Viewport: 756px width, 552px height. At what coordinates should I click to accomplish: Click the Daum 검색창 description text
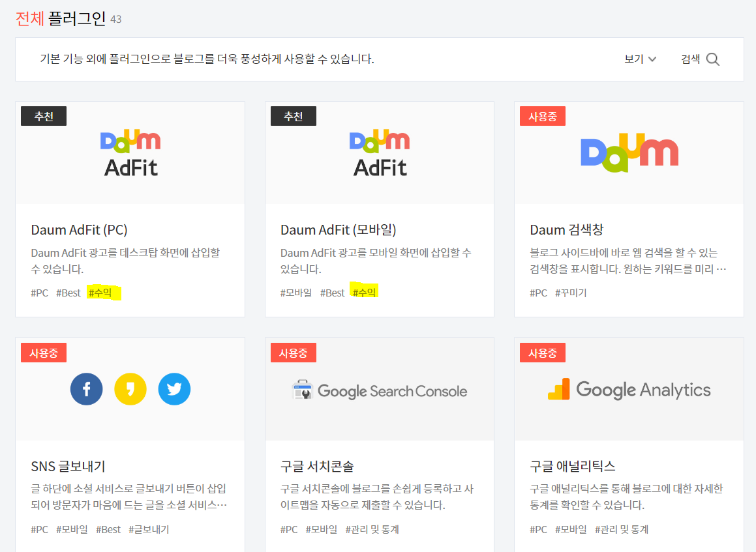[x=627, y=261]
